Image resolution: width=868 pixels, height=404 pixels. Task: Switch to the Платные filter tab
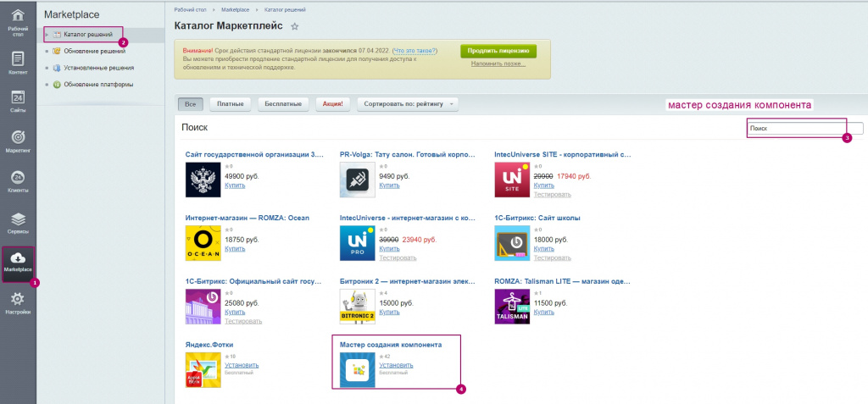(x=231, y=104)
